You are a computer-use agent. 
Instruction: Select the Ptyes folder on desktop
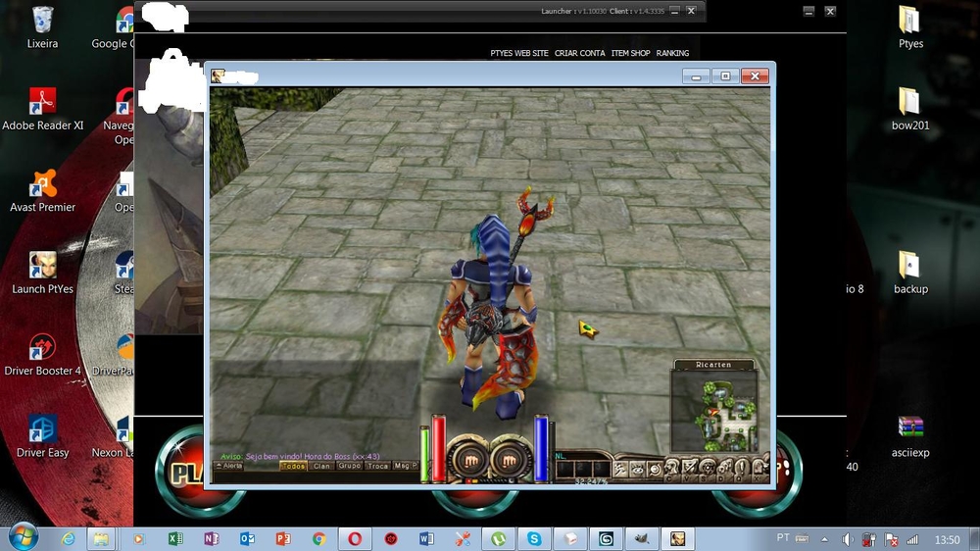tap(910, 27)
